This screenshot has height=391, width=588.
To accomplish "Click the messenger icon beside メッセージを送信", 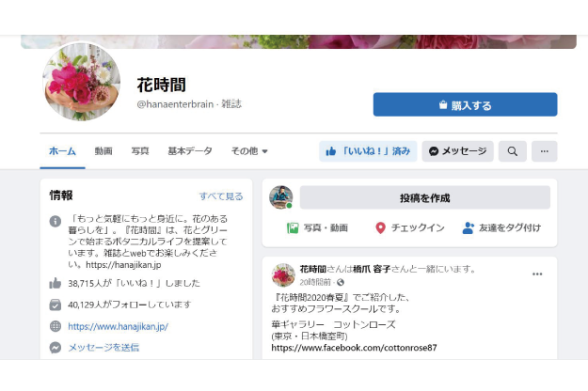I will (56, 348).
